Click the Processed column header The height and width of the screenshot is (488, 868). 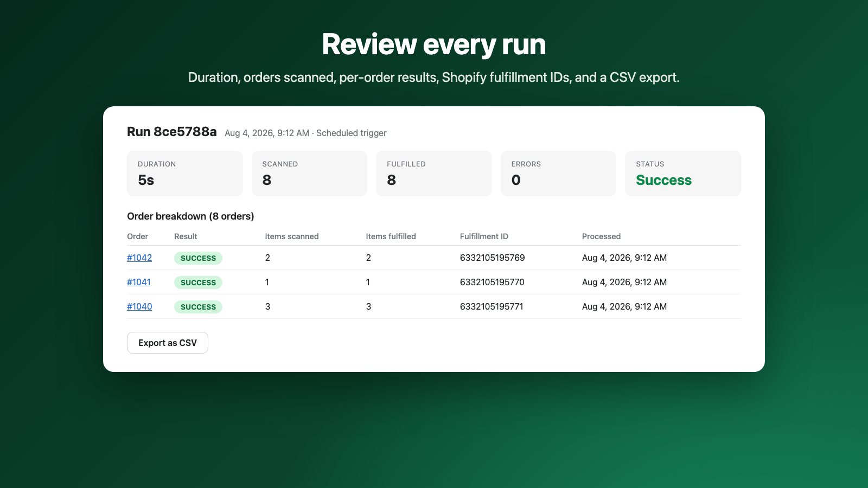601,236
